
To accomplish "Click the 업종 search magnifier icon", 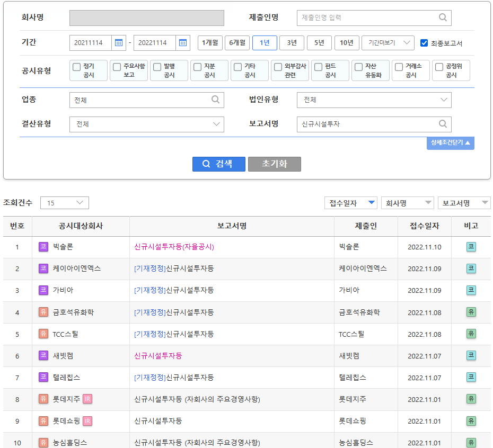I will 215,100.
